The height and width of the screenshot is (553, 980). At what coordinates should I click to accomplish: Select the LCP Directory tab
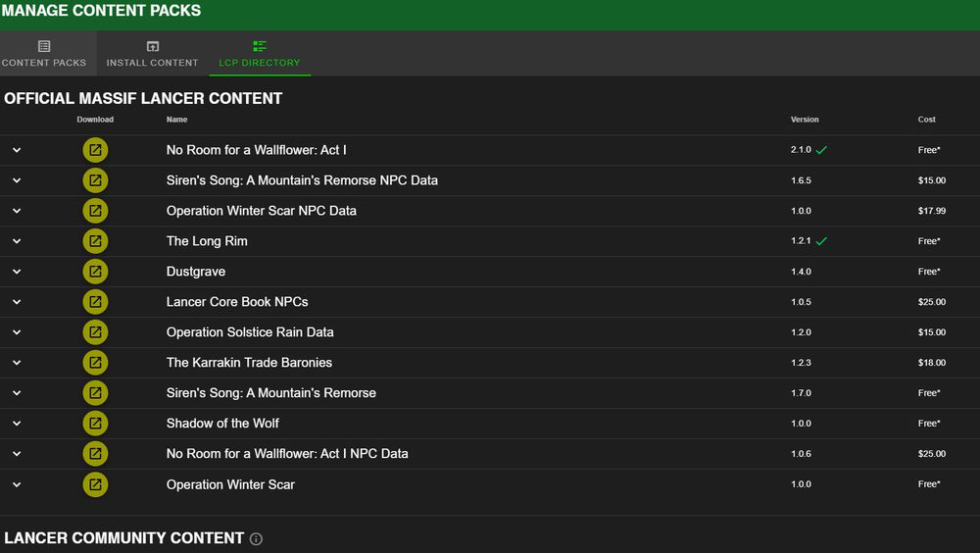260,54
